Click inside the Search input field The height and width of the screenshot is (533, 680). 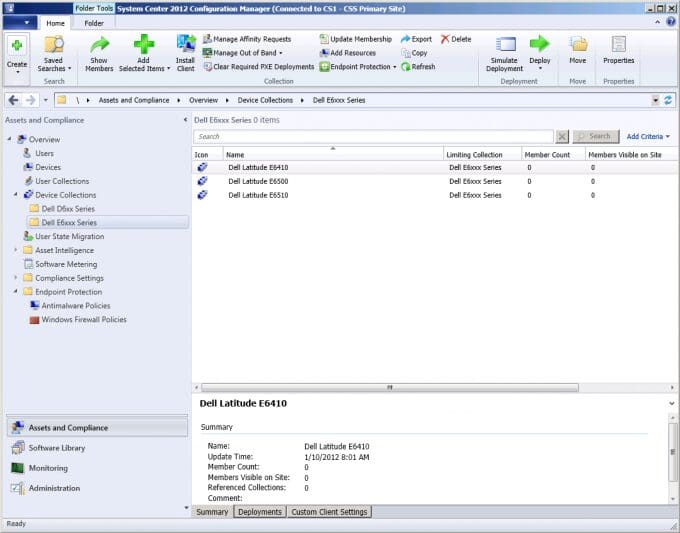tap(372, 136)
